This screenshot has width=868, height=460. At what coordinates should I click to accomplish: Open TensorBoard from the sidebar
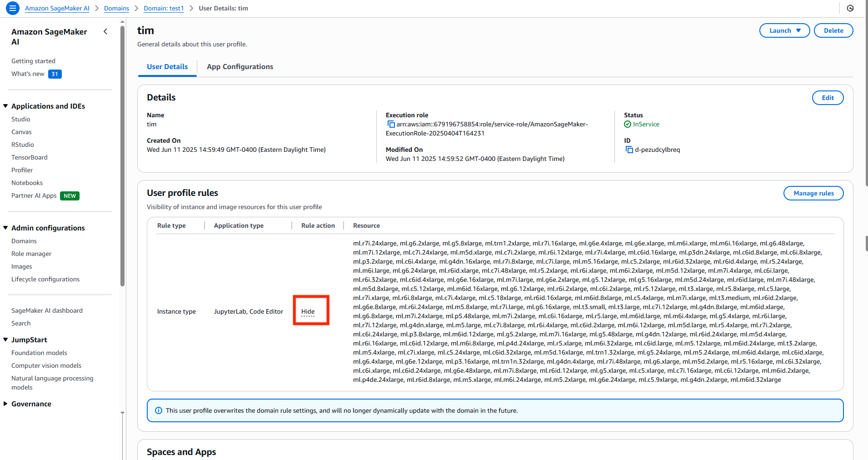tap(30, 157)
